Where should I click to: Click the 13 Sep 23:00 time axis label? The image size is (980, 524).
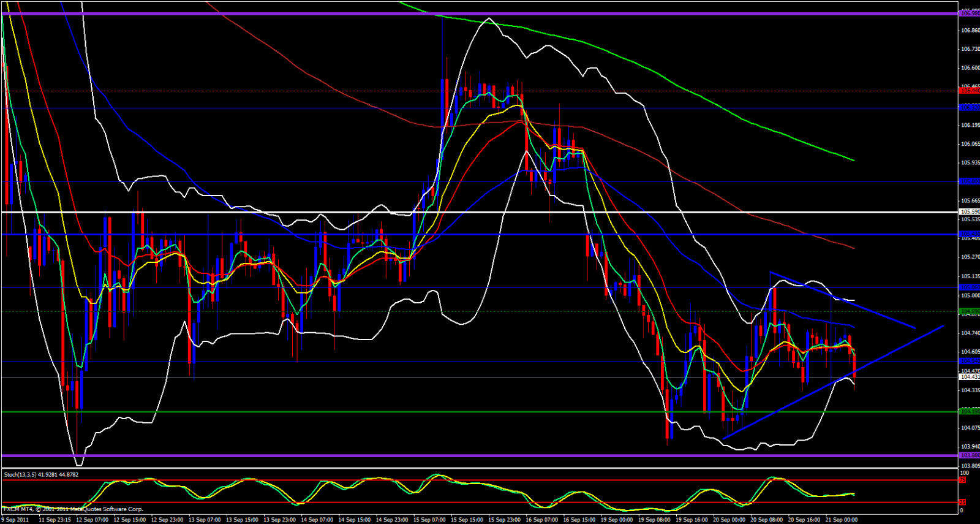click(x=279, y=520)
